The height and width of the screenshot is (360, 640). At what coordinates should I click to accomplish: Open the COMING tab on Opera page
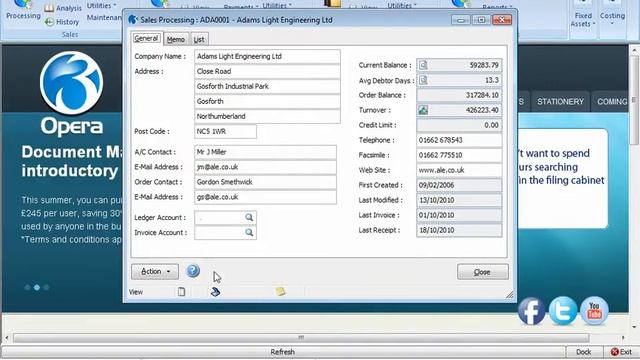(611, 102)
